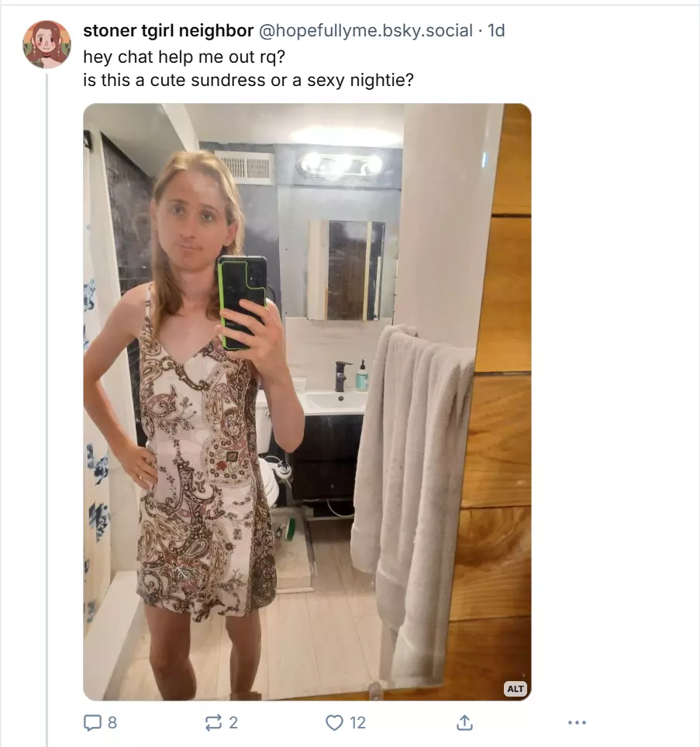Click the 'cute sundress or a sexy nightie?' text

click(282, 80)
